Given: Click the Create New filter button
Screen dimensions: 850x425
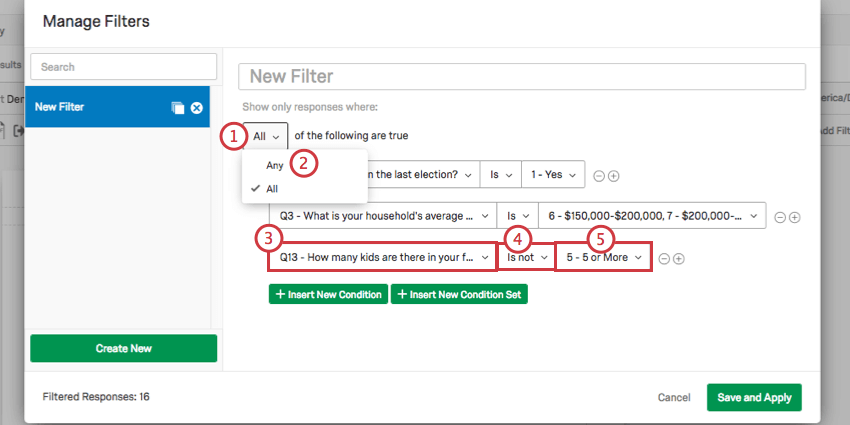Looking at the screenshot, I should (x=124, y=348).
